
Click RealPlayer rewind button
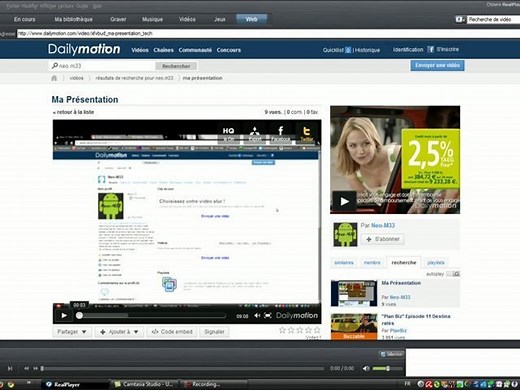tap(26, 368)
